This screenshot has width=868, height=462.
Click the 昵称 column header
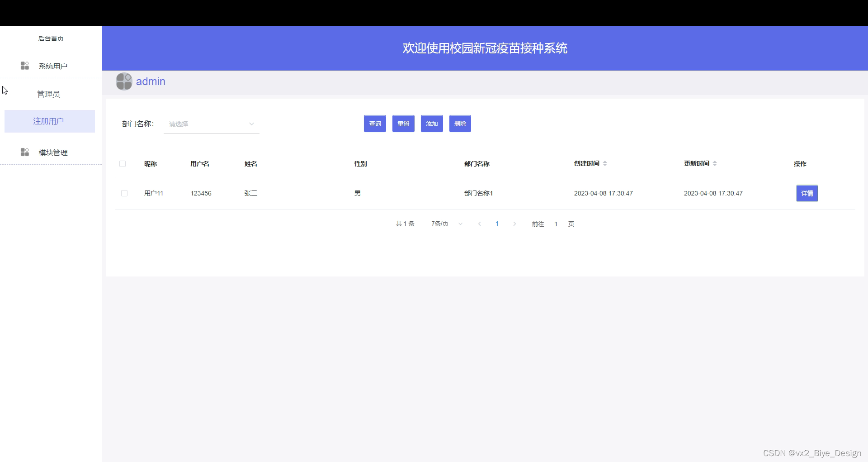[151, 164]
